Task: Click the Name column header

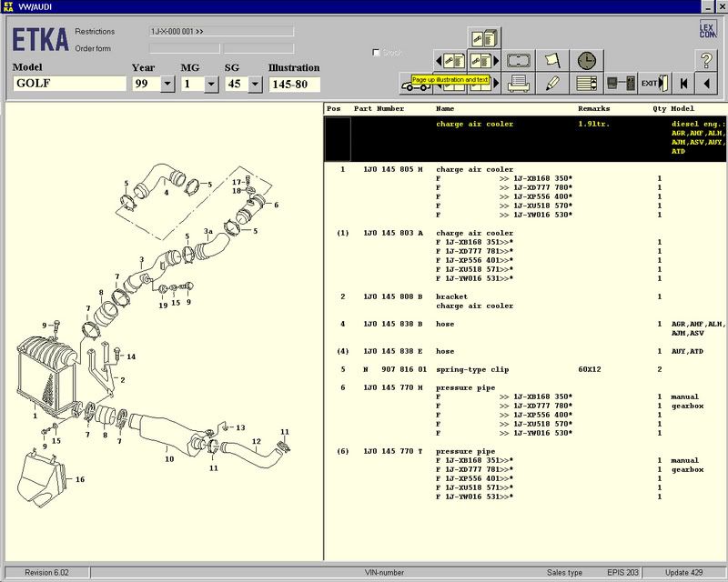Action: [445, 108]
